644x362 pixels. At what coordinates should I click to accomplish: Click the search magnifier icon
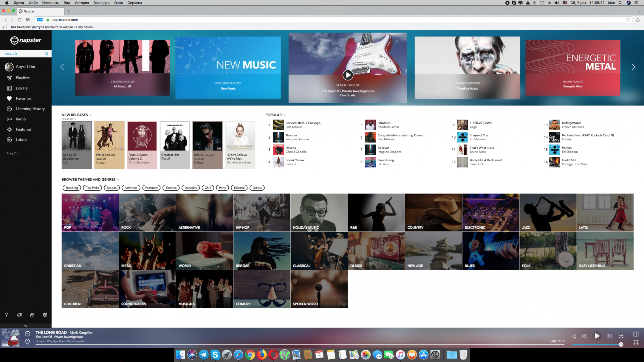[47, 53]
